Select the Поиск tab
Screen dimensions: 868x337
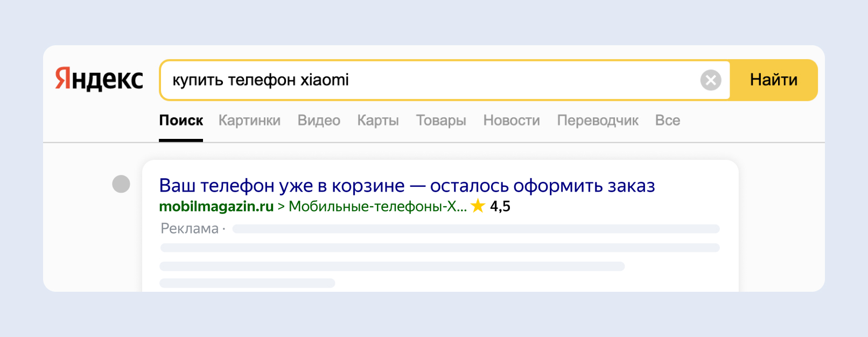[x=181, y=121]
